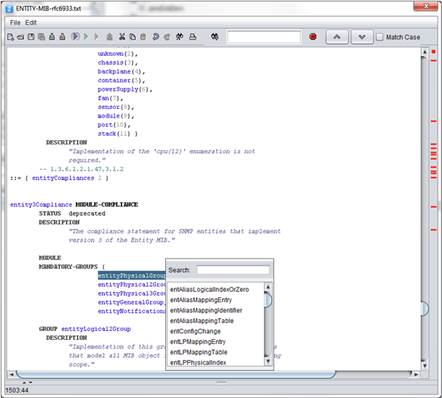The image size is (442, 398).
Task: Click the Undo icon
Action: click(156, 37)
